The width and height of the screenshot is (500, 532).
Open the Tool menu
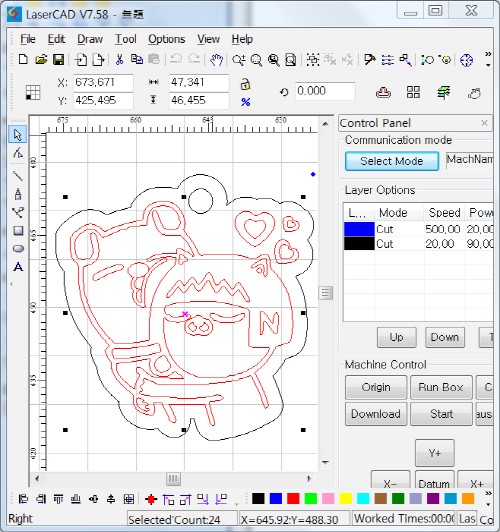point(126,39)
